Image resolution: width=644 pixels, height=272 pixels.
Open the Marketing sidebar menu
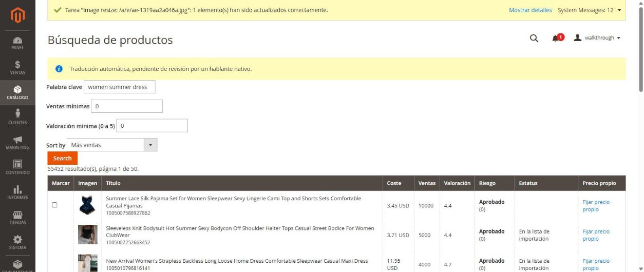pyautogui.click(x=17, y=143)
